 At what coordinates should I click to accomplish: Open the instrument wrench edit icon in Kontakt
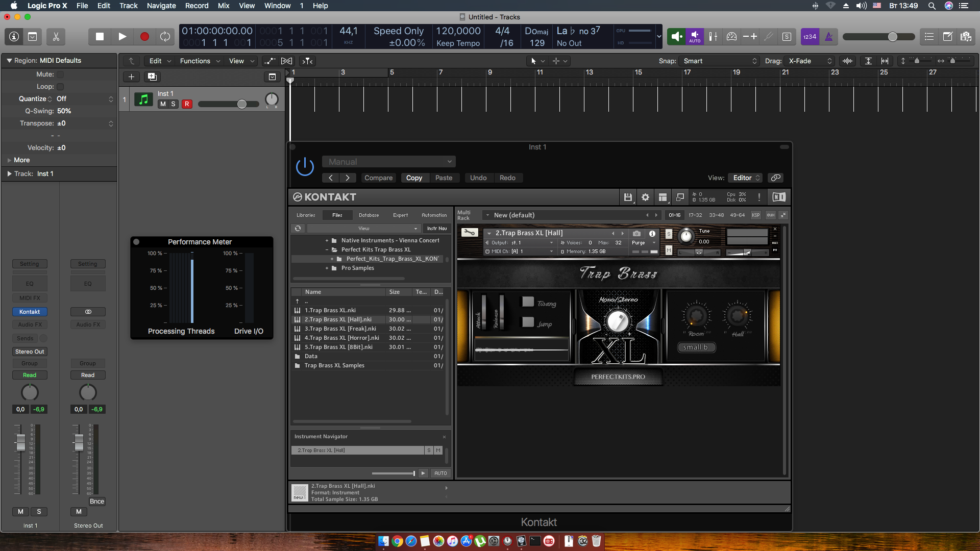click(469, 233)
